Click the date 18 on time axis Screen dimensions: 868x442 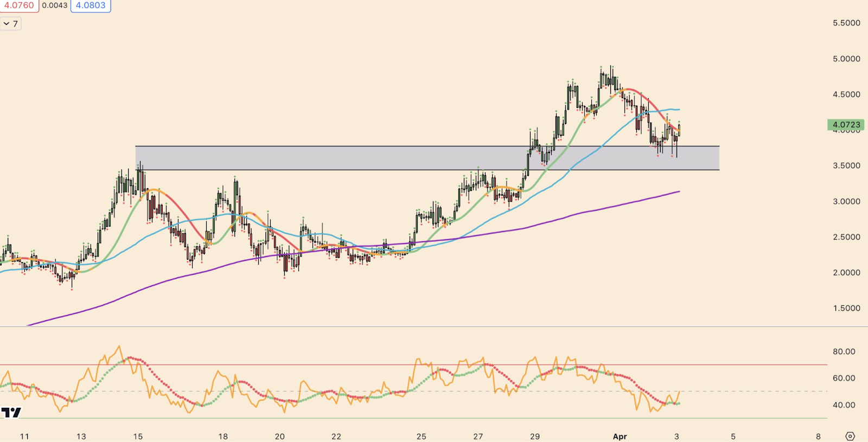[x=223, y=436]
